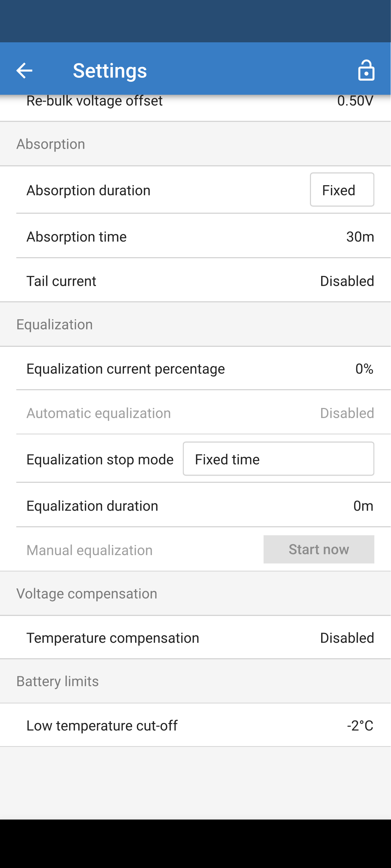391x868 pixels.
Task: Open the Equalization stop mode dropdown
Action: [x=278, y=459]
